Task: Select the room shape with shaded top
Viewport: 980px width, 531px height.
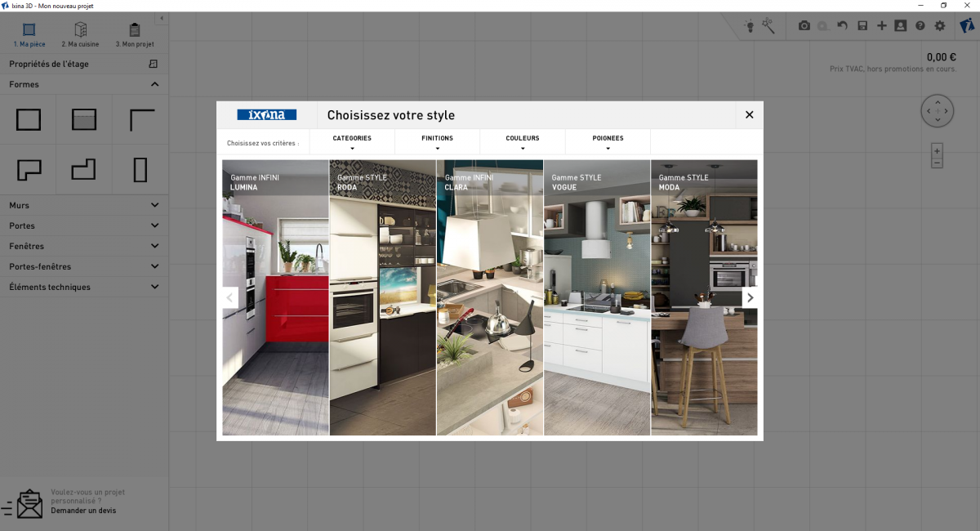Action: (84, 120)
